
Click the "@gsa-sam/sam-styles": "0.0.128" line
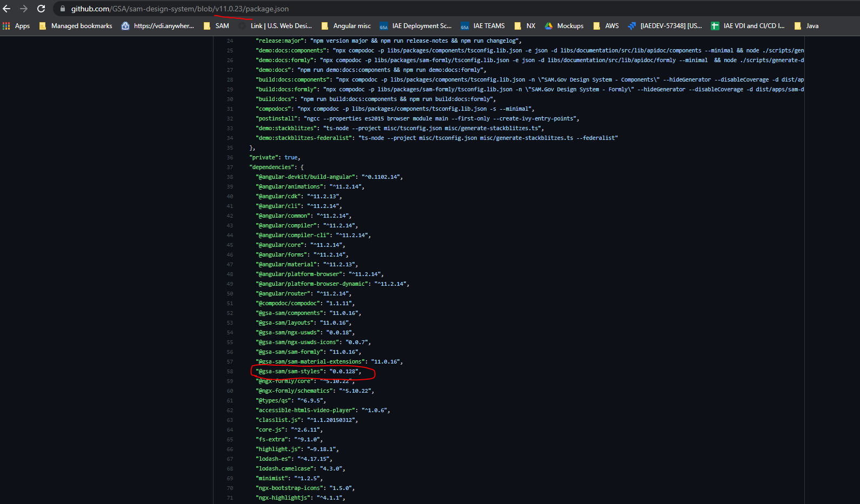click(x=309, y=372)
